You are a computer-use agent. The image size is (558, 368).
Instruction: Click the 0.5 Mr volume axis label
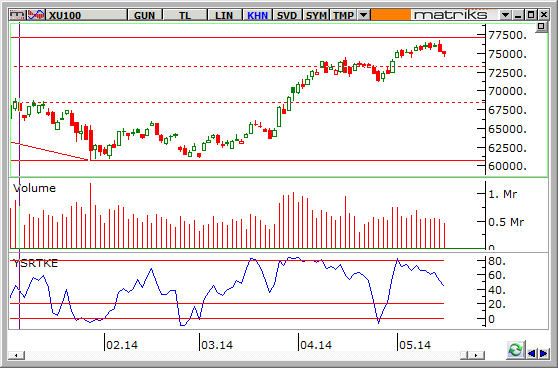tap(506, 222)
